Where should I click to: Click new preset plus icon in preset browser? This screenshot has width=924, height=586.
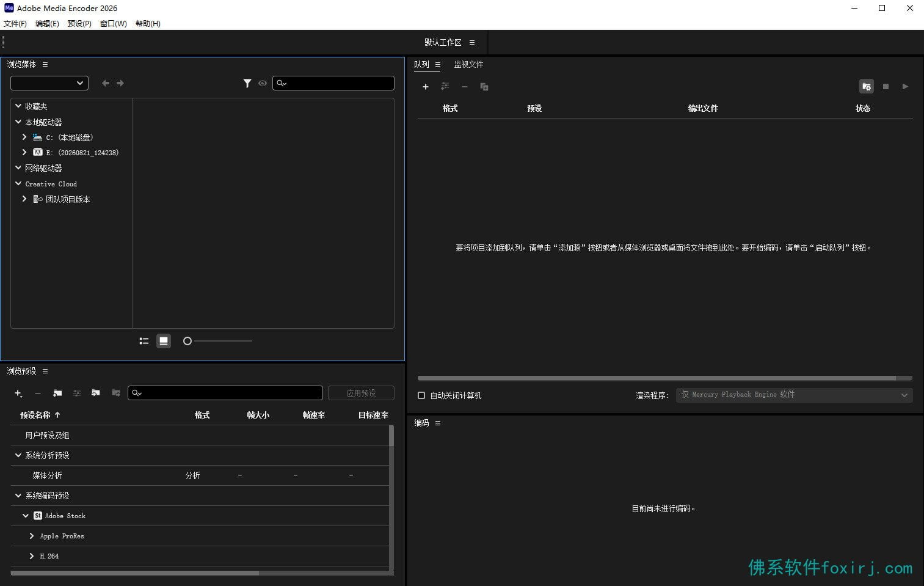click(x=18, y=394)
